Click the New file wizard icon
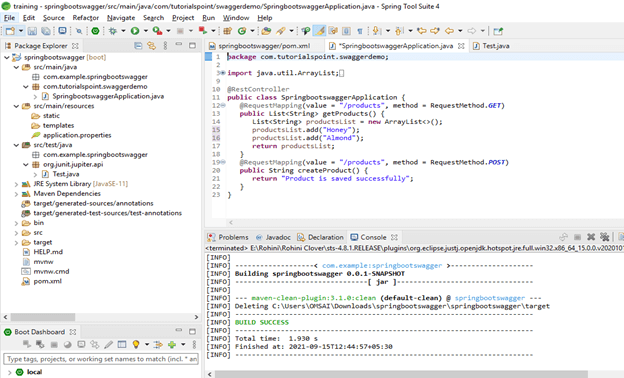 tap(10, 31)
